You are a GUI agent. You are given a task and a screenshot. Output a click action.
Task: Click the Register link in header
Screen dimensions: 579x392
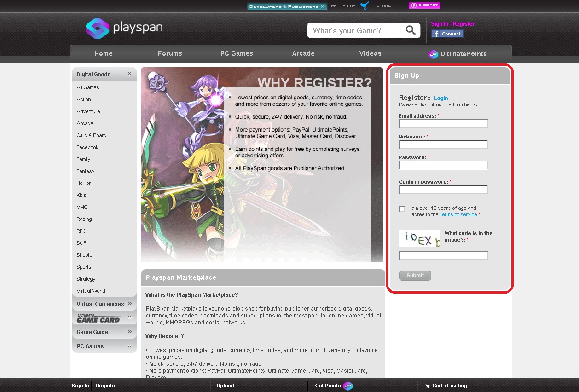point(463,24)
